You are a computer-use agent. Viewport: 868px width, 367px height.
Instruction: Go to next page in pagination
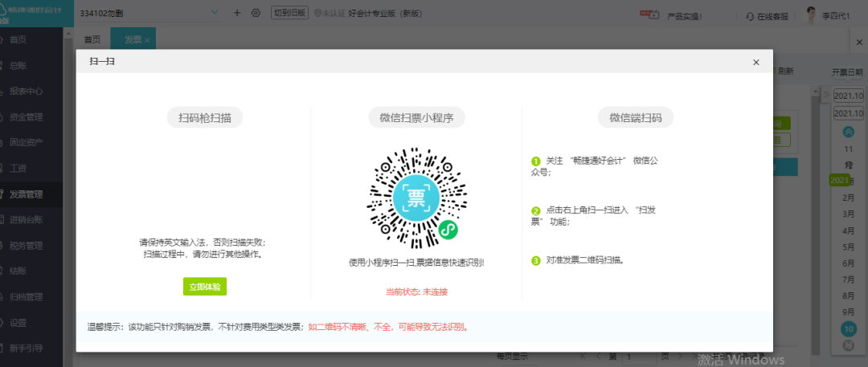tap(680, 356)
